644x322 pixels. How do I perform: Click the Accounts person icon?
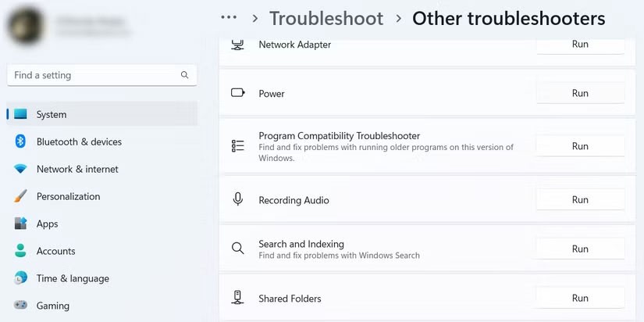[20, 251]
